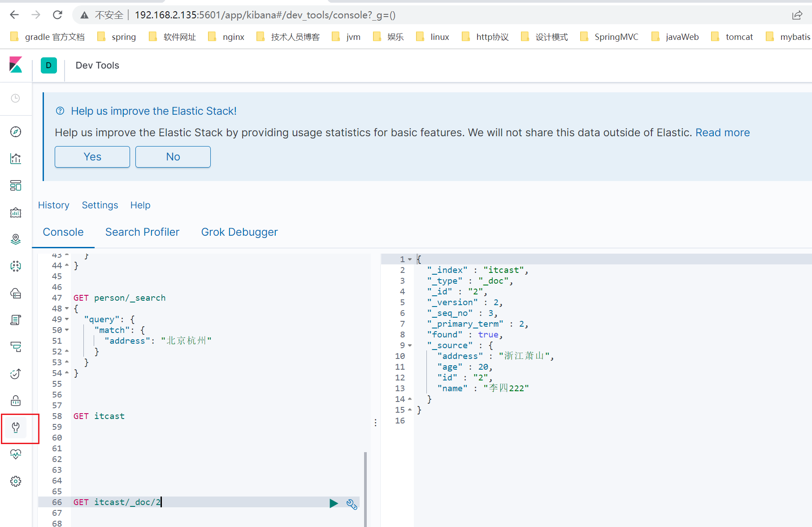Collapse the _source block in response

click(x=410, y=346)
